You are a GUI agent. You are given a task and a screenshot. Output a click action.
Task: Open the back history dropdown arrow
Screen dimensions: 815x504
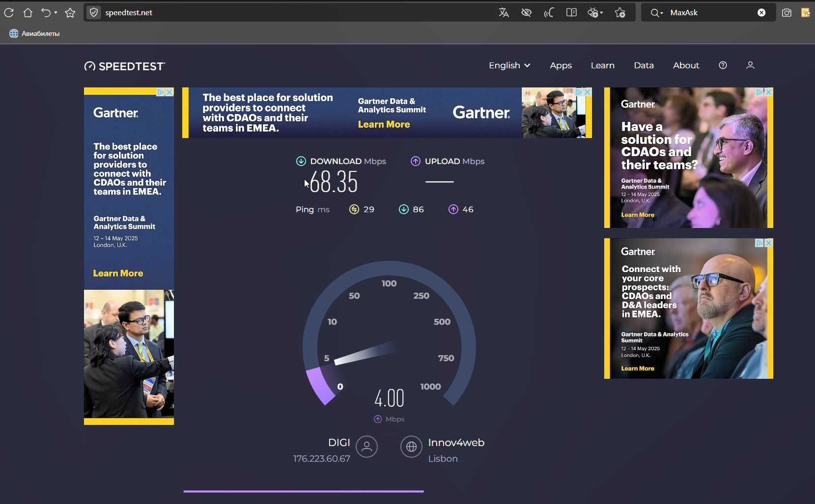pos(56,13)
